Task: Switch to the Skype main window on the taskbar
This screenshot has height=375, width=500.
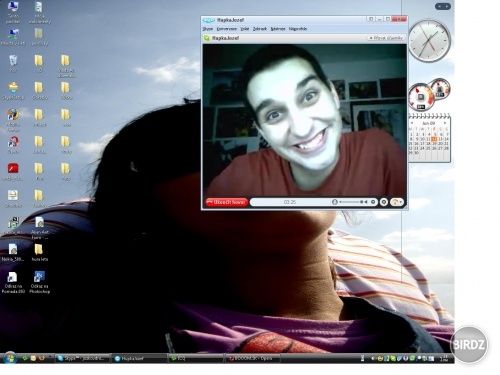Action: click(82, 359)
